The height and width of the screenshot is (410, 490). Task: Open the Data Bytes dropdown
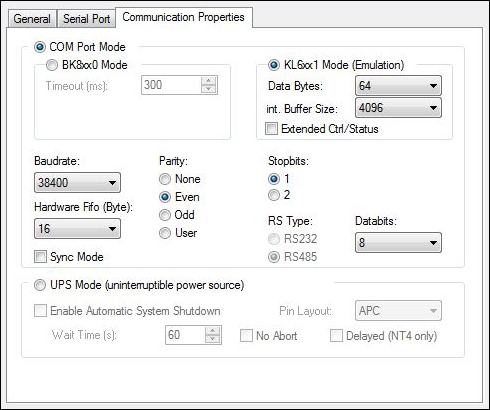point(398,86)
